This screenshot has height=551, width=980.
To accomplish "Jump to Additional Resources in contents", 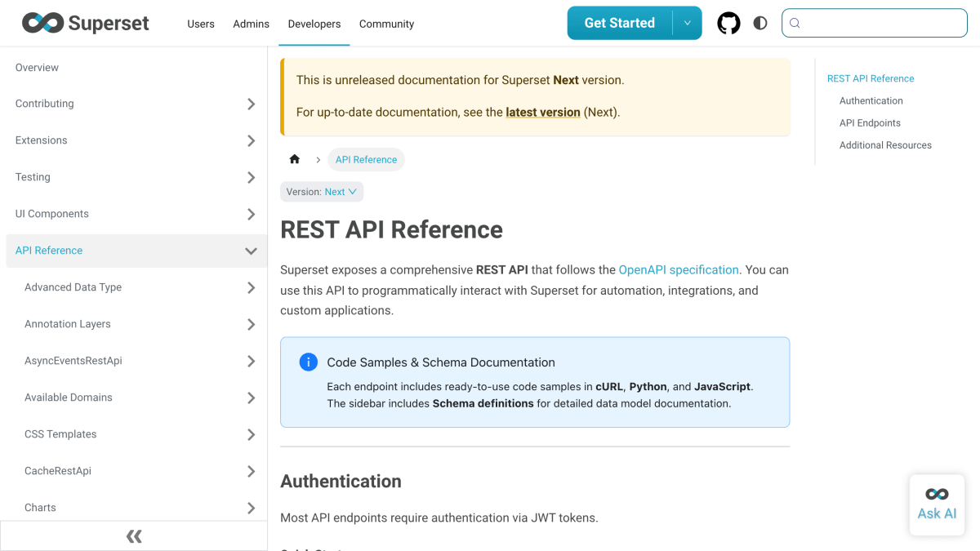I will (885, 144).
